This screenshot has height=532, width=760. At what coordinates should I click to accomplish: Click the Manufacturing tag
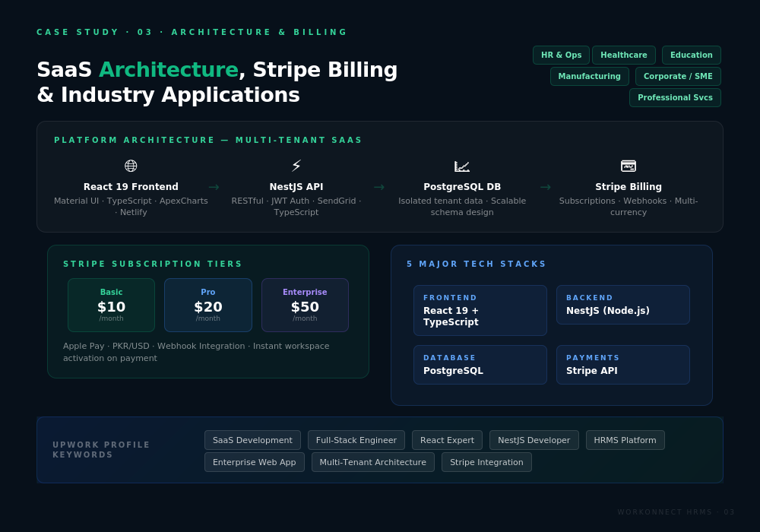(x=590, y=77)
